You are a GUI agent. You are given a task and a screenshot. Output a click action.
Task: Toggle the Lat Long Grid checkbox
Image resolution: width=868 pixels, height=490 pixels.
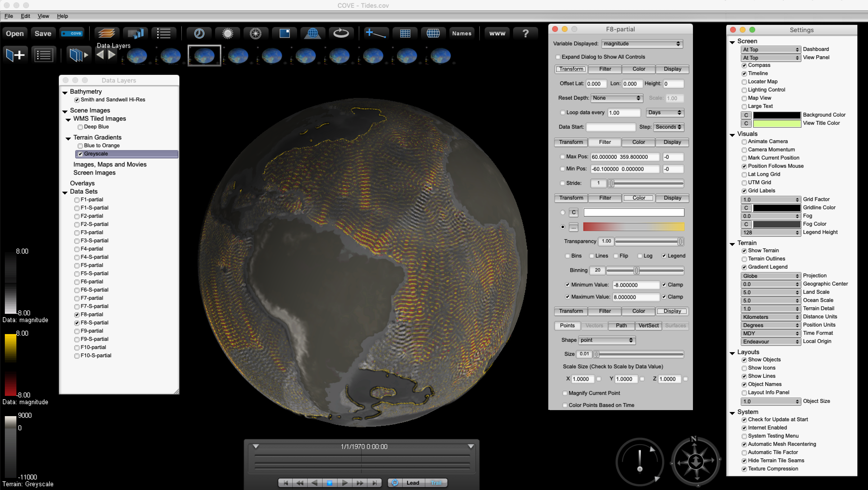(744, 174)
